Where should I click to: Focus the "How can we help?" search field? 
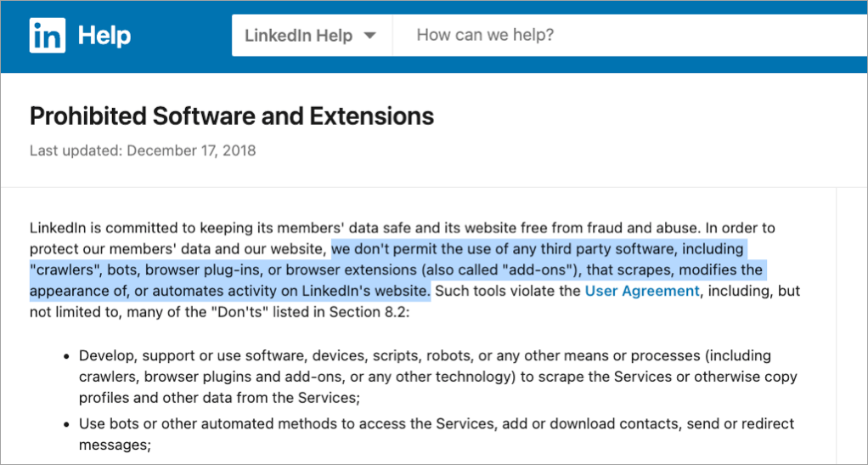[628, 36]
